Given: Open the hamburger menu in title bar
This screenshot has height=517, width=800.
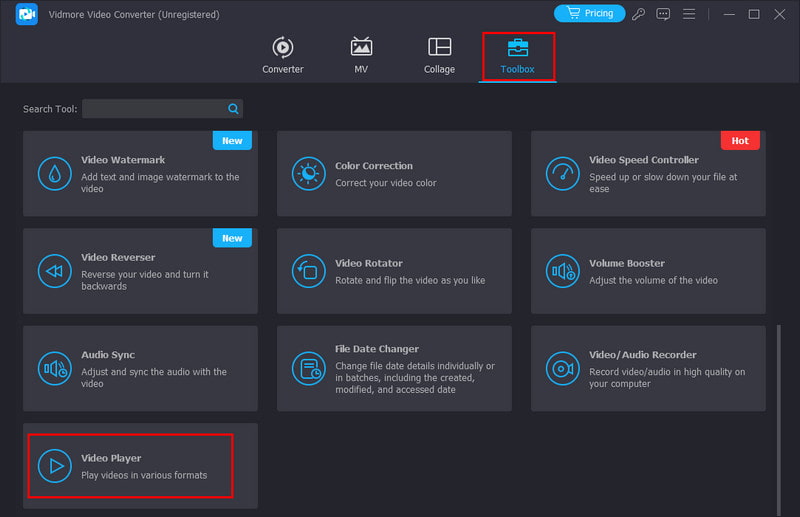Looking at the screenshot, I should 691,14.
